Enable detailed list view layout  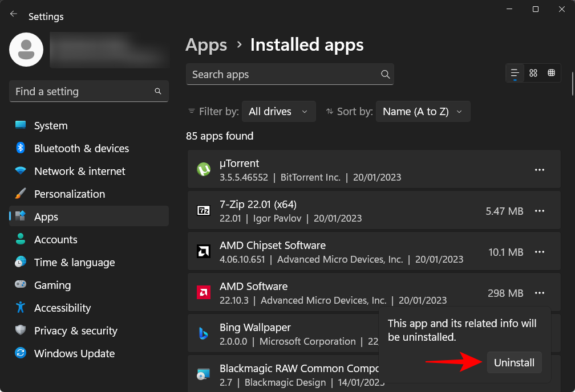(514, 73)
